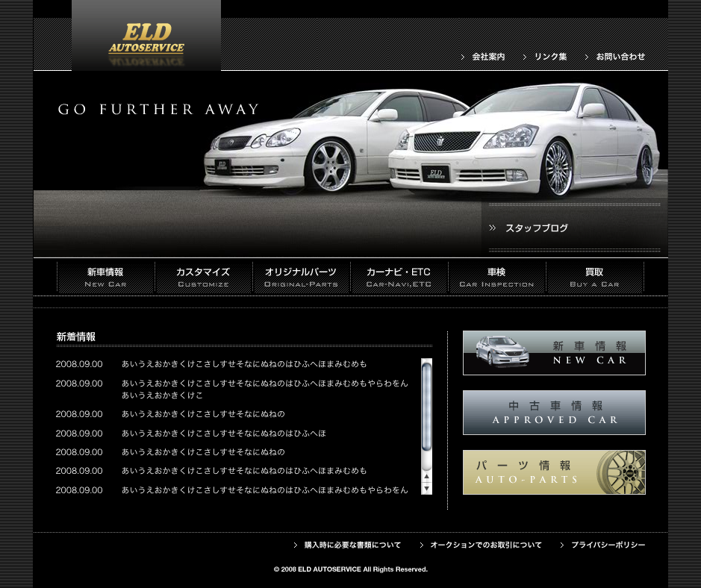Open the スタッフブログ staff blog
This screenshot has width=701, height=588.
point(536,228)
